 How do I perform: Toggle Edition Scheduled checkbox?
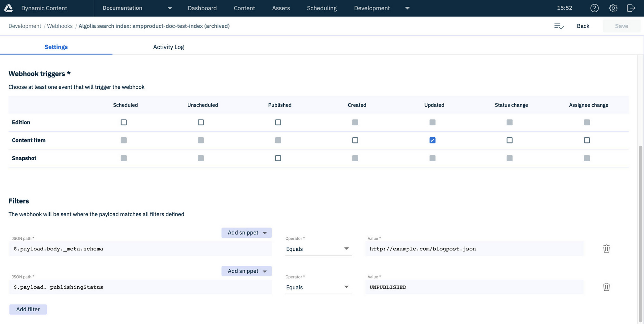[124, 122]
